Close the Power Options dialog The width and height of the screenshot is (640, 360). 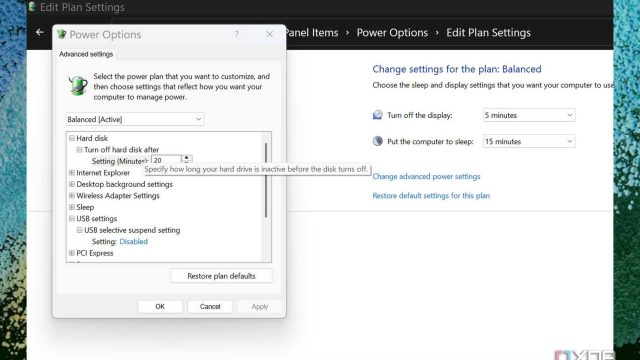(x=269, y=34)
